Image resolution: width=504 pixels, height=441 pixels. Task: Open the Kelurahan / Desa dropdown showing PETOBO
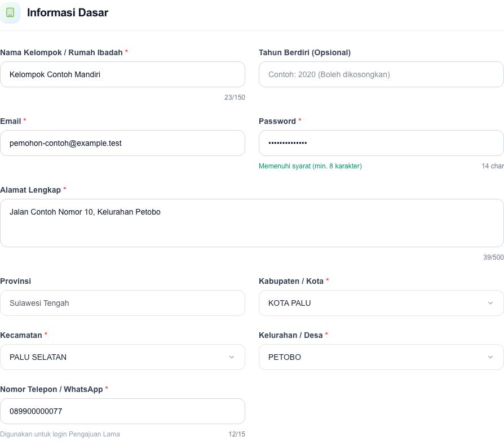point(381,357)
